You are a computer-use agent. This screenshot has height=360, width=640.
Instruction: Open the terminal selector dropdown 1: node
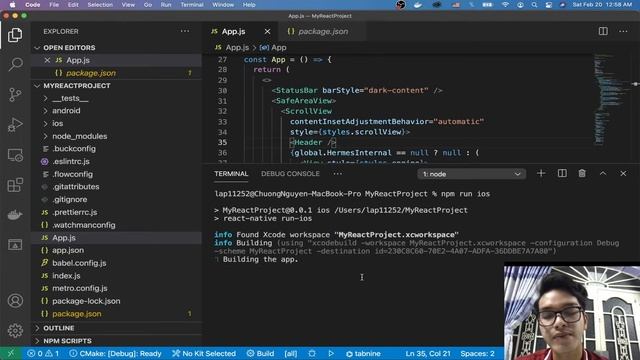coord(471,174)
